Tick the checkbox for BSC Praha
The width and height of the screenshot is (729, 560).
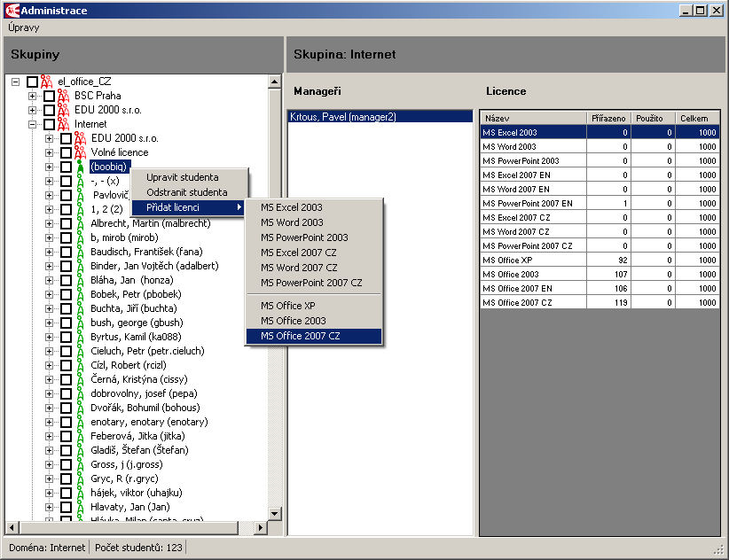click(49, 96)
